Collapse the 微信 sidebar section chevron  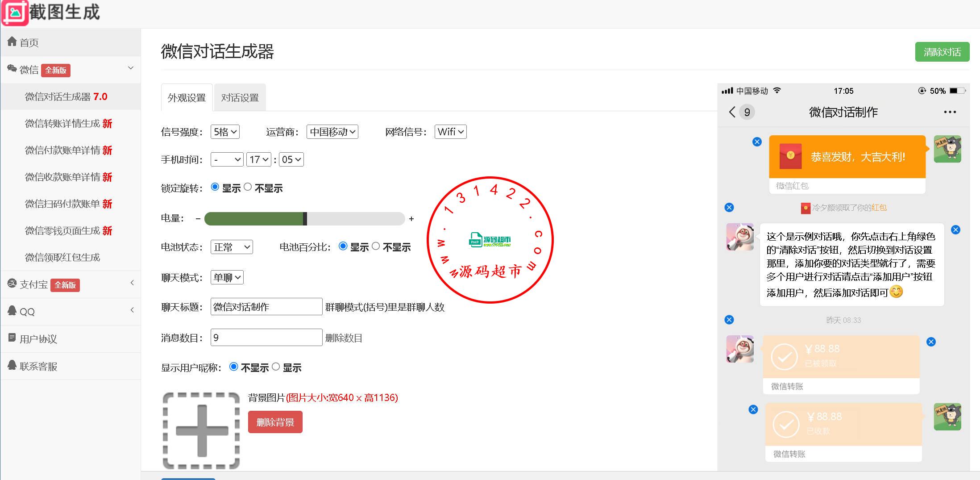131,68
